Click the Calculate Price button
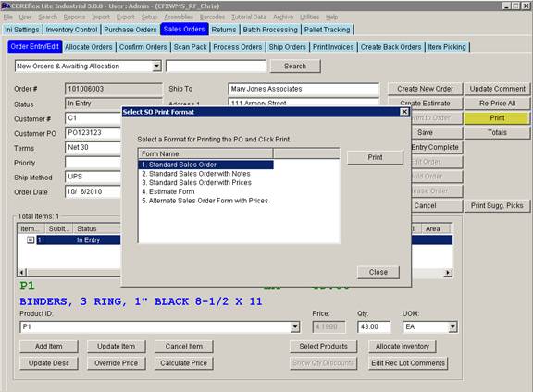This screenshot has height=392, width=533. (x=184, y=363)
